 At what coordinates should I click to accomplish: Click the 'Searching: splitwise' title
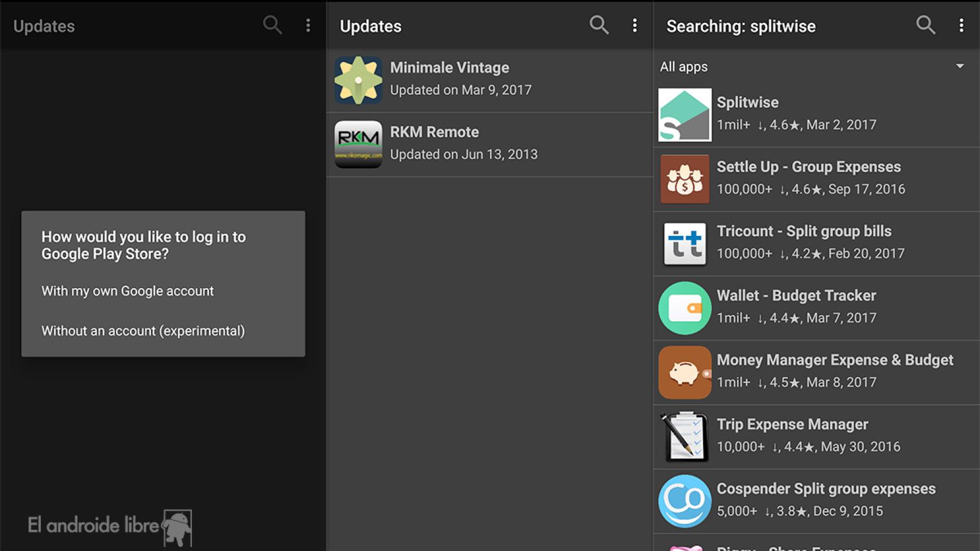point(740,26)
